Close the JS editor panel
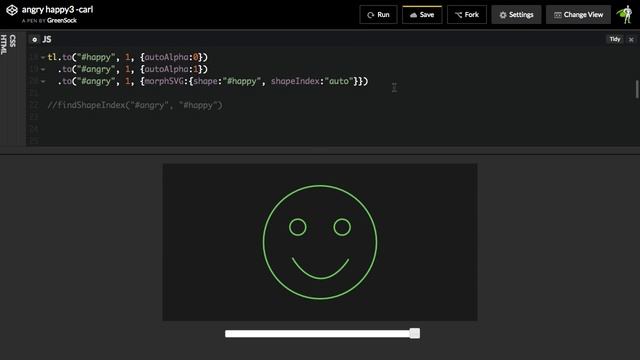Screen dimensions: 640x360 (631, 40)
